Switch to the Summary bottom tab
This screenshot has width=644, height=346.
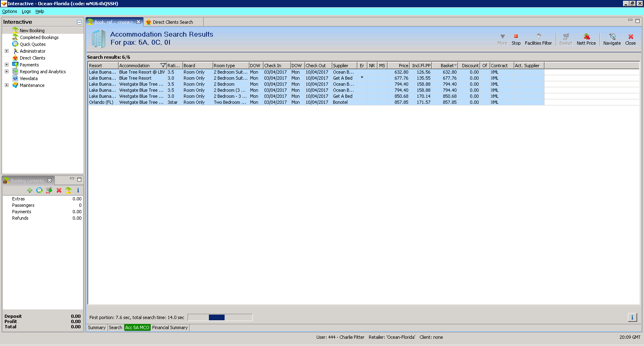[x=97, y=327]
